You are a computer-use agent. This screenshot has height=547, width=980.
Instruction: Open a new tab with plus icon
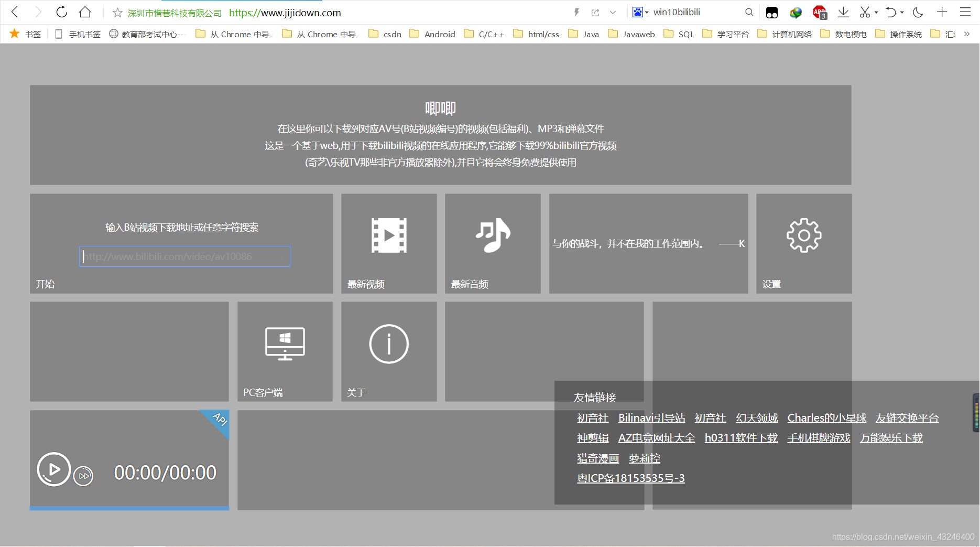point(942,12)
